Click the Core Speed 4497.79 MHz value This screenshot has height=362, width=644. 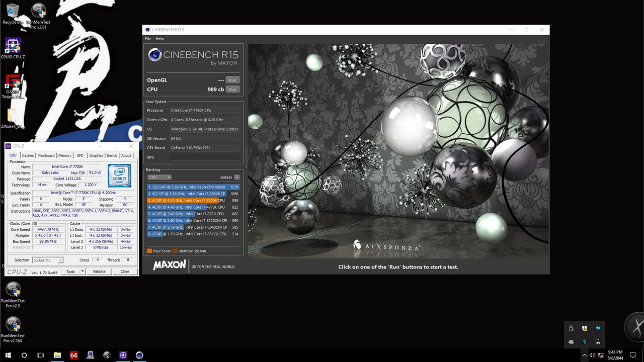[49, 229]
